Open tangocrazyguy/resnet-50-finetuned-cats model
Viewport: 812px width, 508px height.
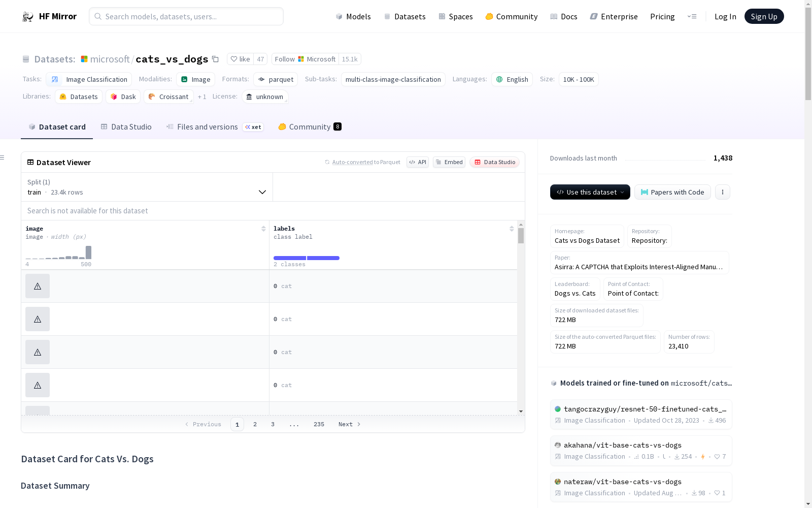click(x=641, y=415)
